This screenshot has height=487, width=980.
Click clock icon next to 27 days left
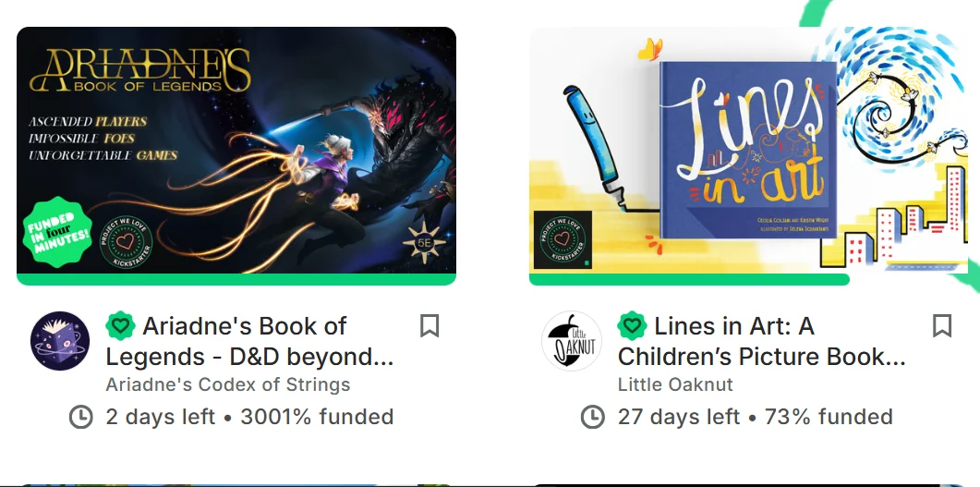pyautogui.click(x=593, y=417)
